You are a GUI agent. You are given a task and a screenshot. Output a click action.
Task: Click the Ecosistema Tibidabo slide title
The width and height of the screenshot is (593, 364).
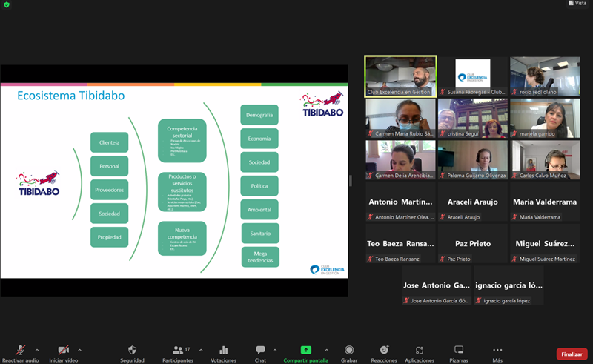click(70, 96)
